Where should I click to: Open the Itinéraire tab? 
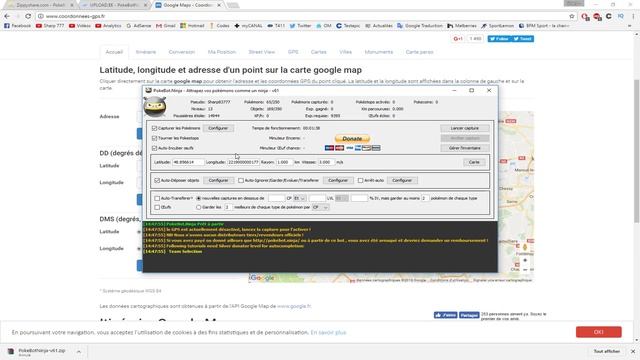pyautogui.click(x=146, y=52)
